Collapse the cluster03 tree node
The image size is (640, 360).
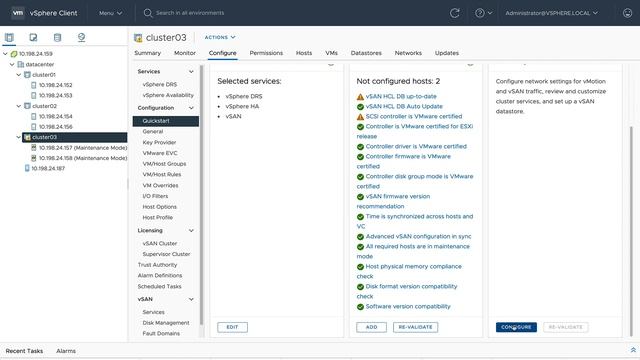pos(19,137)
